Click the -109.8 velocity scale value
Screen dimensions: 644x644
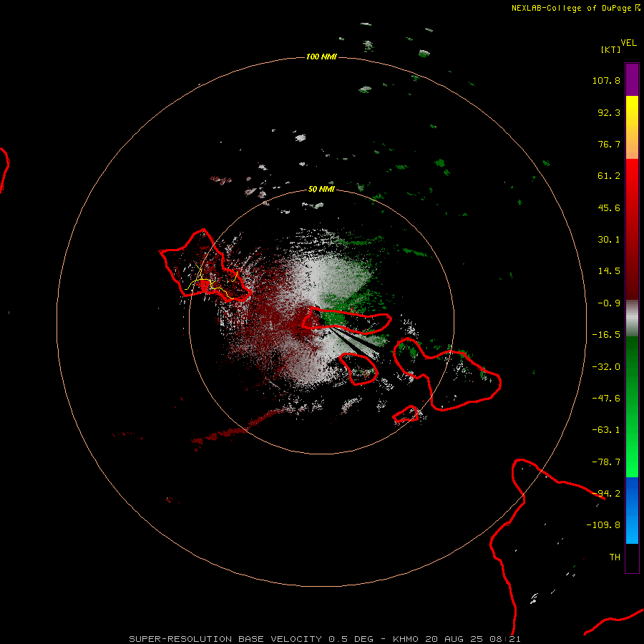click(603, 525)
